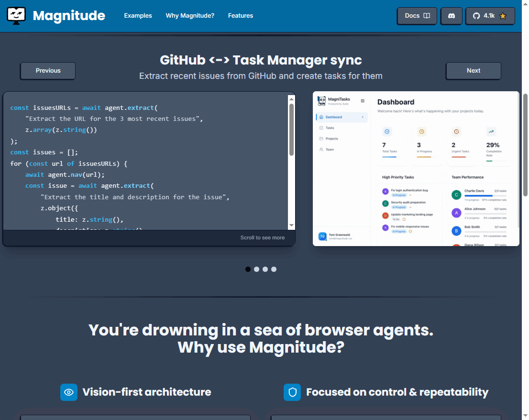Viewport: 529px width, 420px height.
Task: Click the 'Scroll to see more' text
Action: [x=263, y=237]
